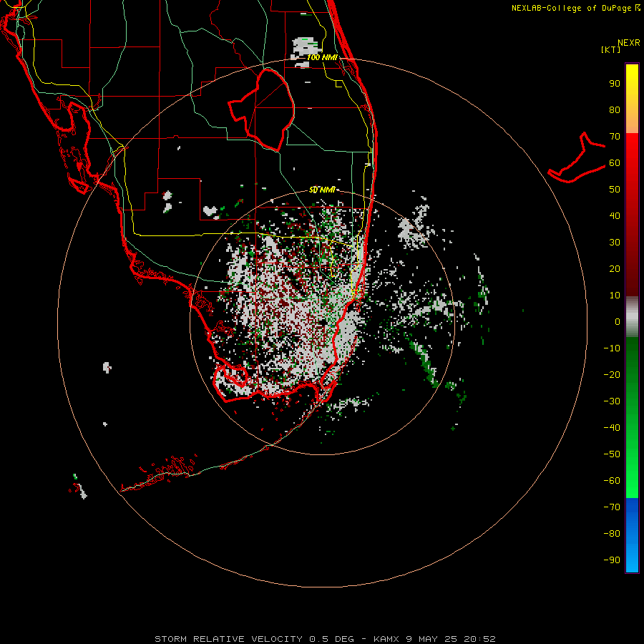The image size is (644, 644).
Task: Click the NEXR label above the color scale
Action: tap(629, 43)
